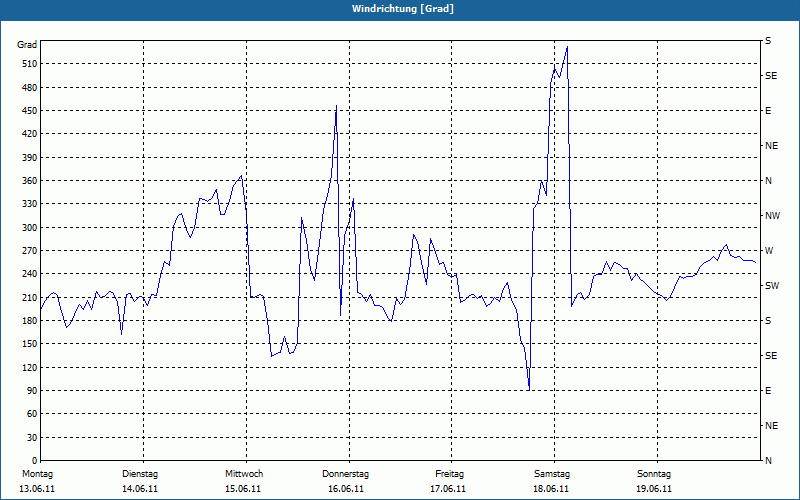800x500 pixels.
Task: Click the 'Freitag' day label
Action: click(449, 474)
